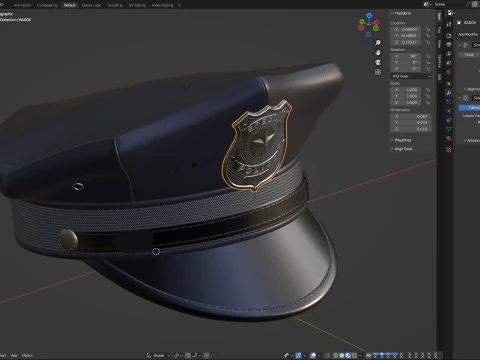Collapse the Transform panel
This screenshot has width=480, height=360.
(x=392, y=13)
